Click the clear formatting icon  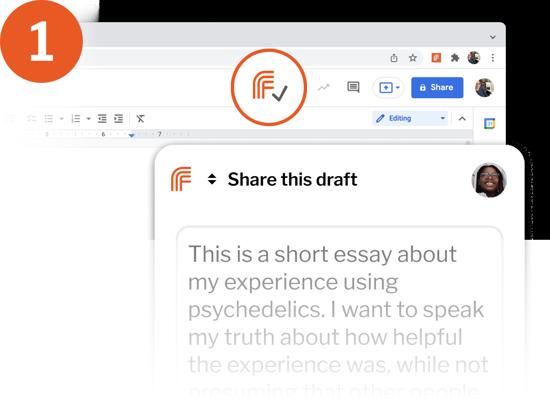click(140, 119)
